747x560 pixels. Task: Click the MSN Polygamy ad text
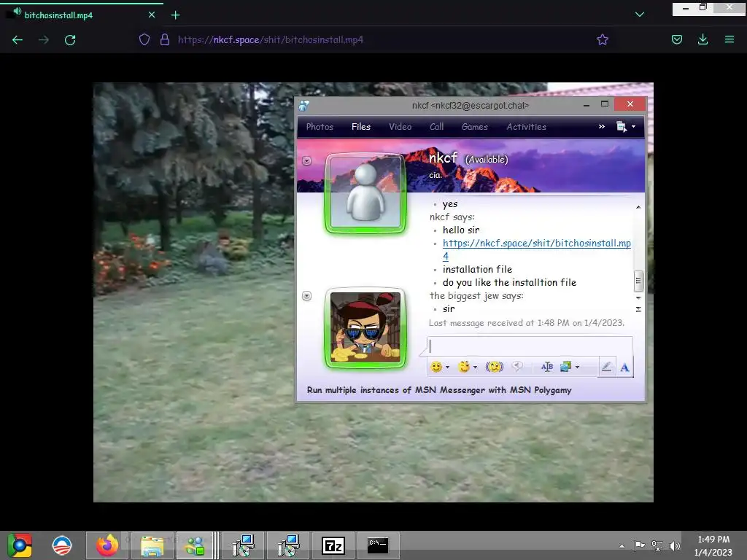(x=439, y=390)
